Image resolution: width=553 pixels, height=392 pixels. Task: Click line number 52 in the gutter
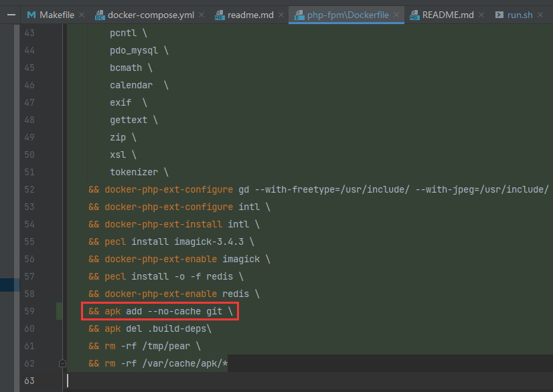coord(28,189)
